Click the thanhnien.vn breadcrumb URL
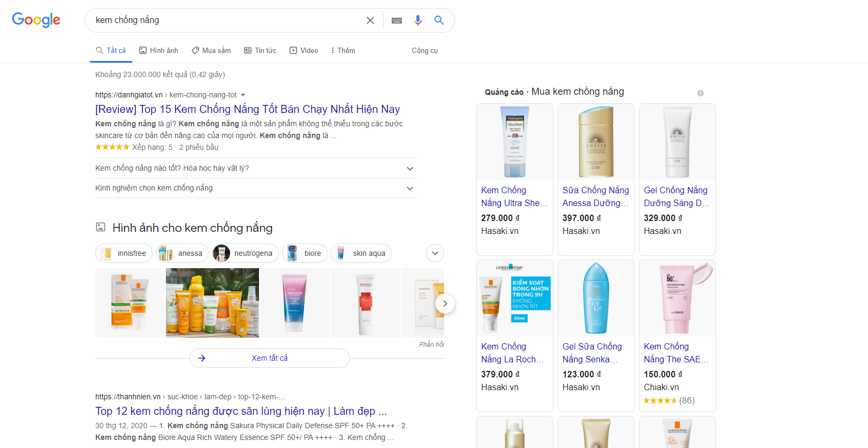Viewport: 868px width, 448px height. click(x=190, y=397)
